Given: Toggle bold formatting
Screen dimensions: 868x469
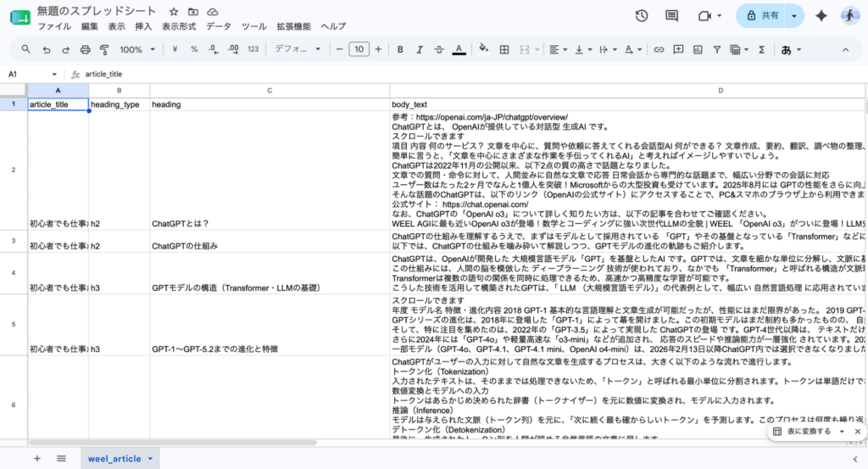Looking at the screenshot, I should tap(400, 49).
